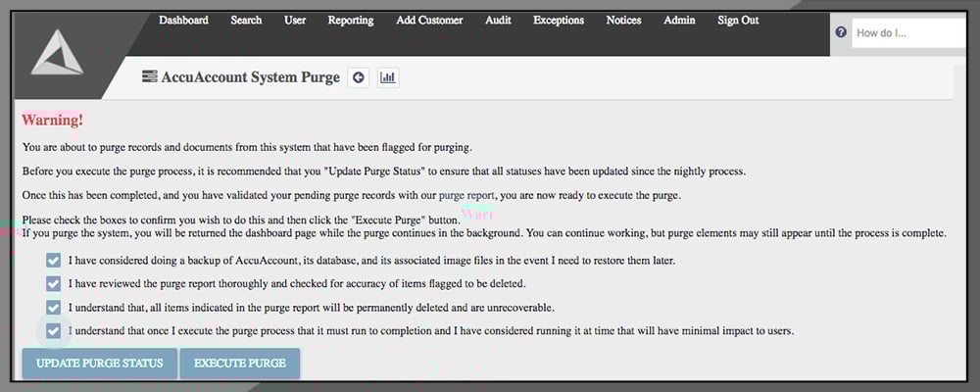The image size is (980, 392).
Task: Uncheck the run to completion checkbox
Action: pos(53,331)
